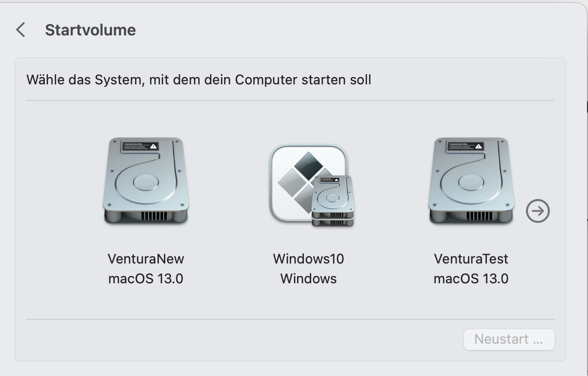Select the VenturaNew hard disk icon
This screenshot has width=588, height=376.
(x=146, y=181)
